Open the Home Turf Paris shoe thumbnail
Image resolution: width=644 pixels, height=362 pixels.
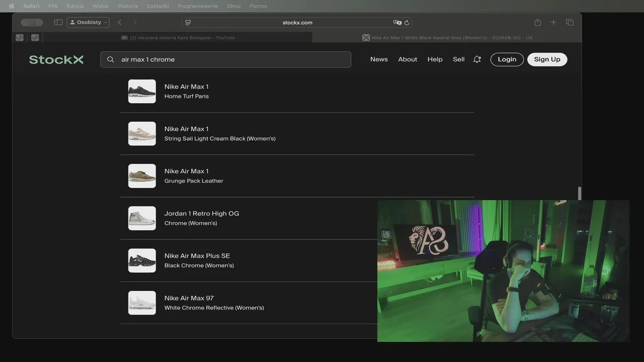tap(142, 92)
